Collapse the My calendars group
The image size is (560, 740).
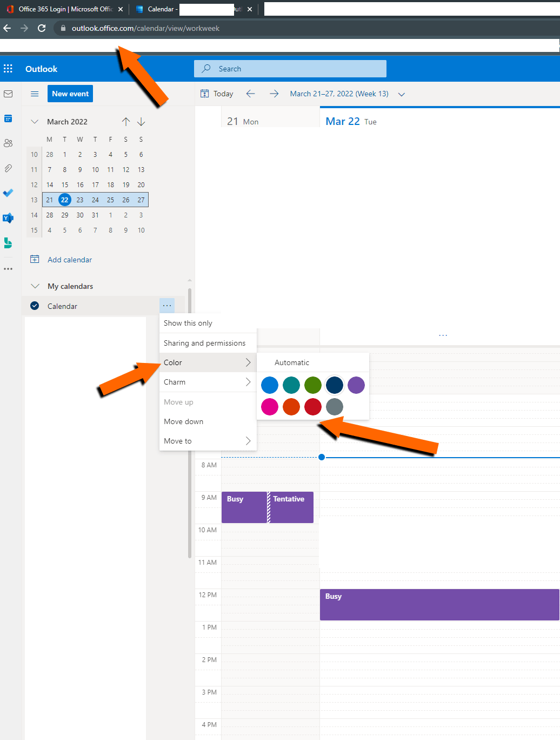(x=35, y=286)
